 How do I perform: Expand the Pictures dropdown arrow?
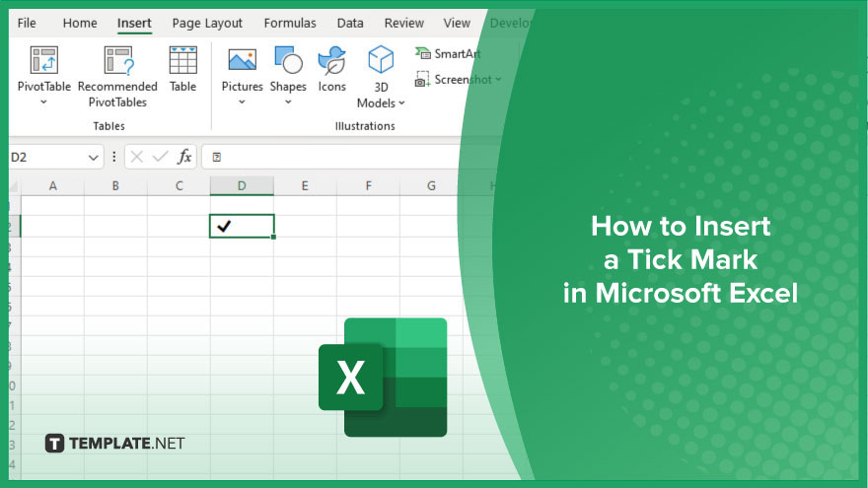[242, 103]
